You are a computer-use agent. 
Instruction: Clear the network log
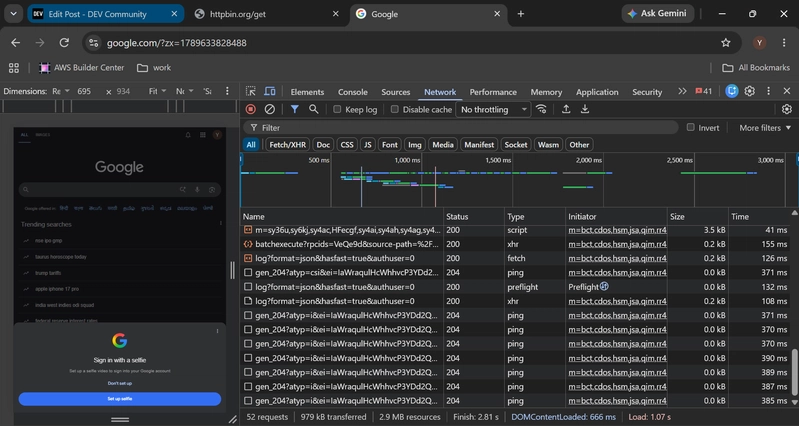pyautogui.click(x=270, y=109)
